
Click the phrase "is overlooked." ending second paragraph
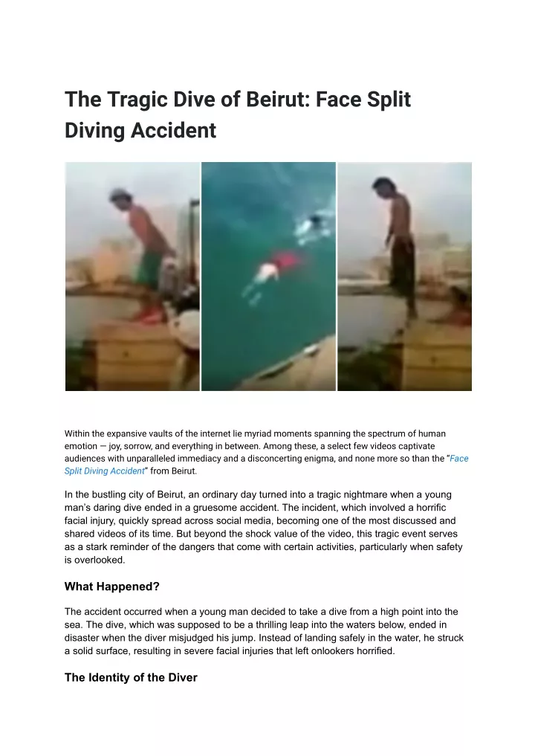tap(95, 560)
